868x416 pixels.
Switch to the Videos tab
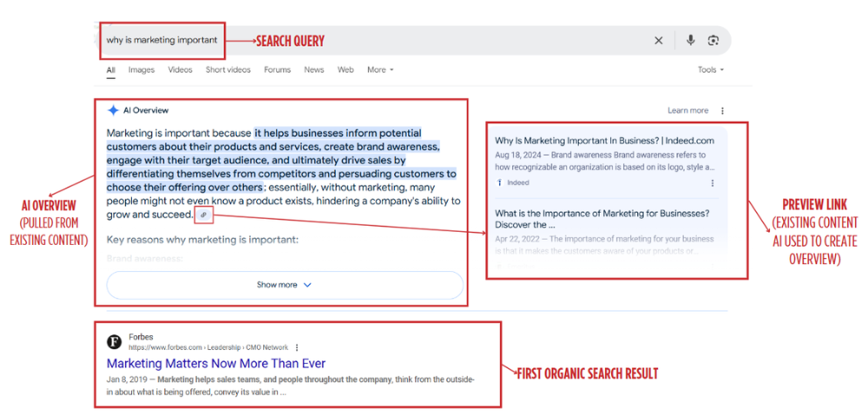click(180, 70)
